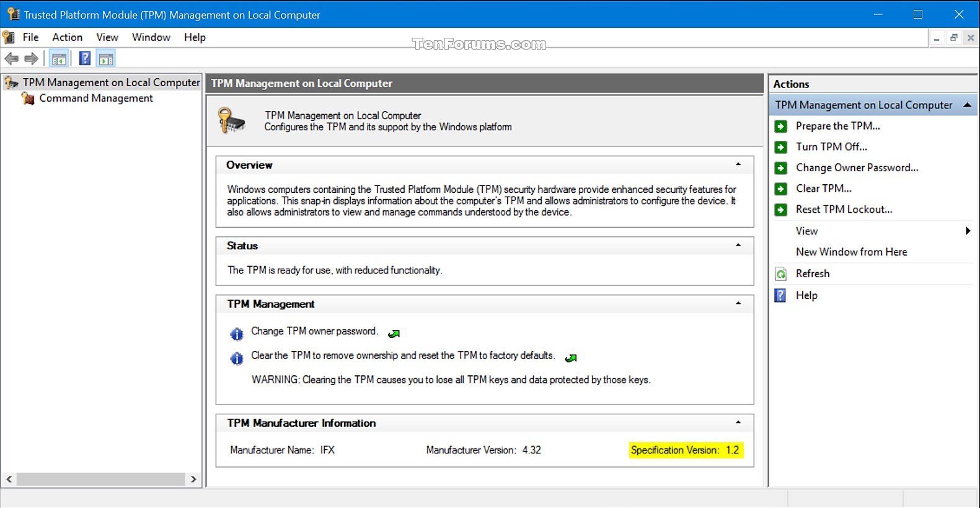This screenshot has width=980, height=508.
Task: Click the green arrow icon beside Prepare the TPM
Action: coord(781,126)
